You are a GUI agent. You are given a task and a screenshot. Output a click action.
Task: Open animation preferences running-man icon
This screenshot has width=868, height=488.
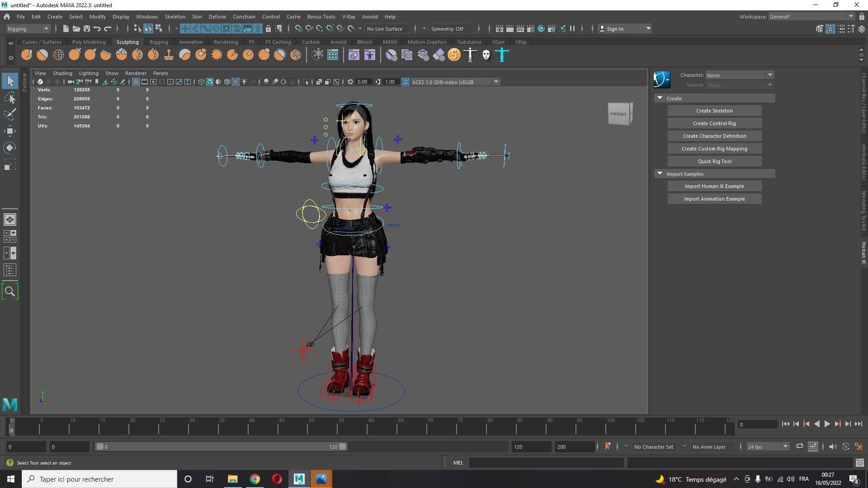point(859,446)
